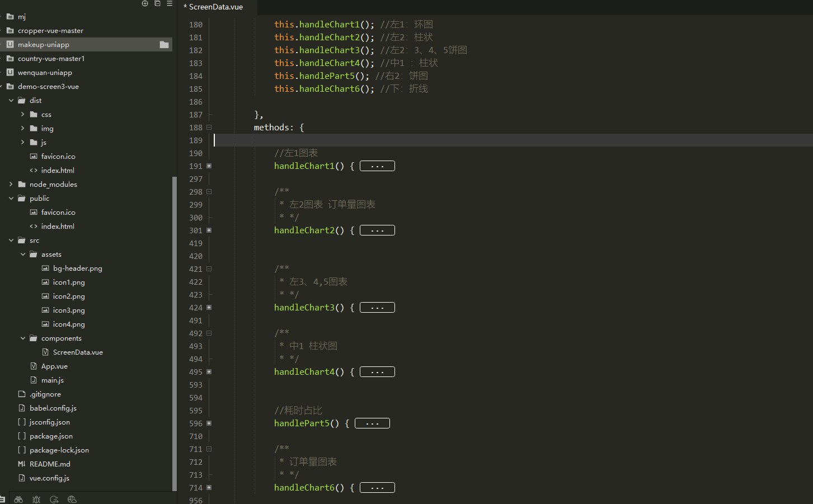Image resolution: width=813 pixels, height=504 pixels.
Task: Unfold code at line 301 gutter marker
Action: 209,230
